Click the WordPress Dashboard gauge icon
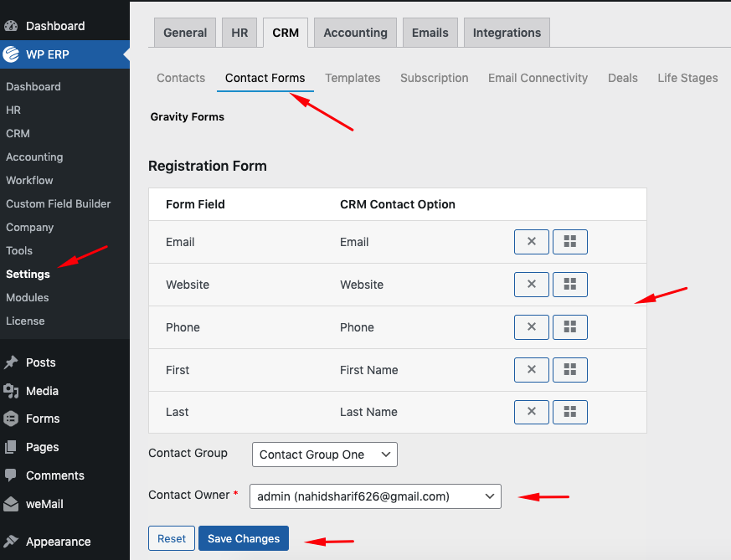 click(11, 26)
